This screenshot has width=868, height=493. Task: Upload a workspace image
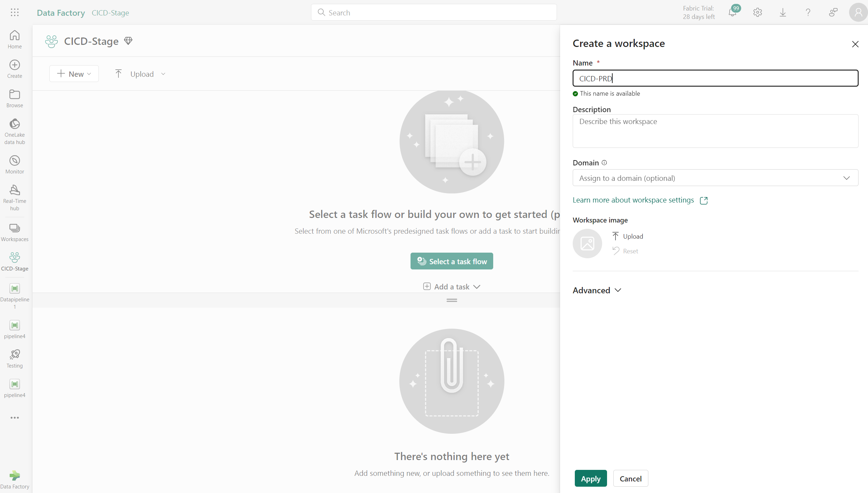tap(628, 236)
